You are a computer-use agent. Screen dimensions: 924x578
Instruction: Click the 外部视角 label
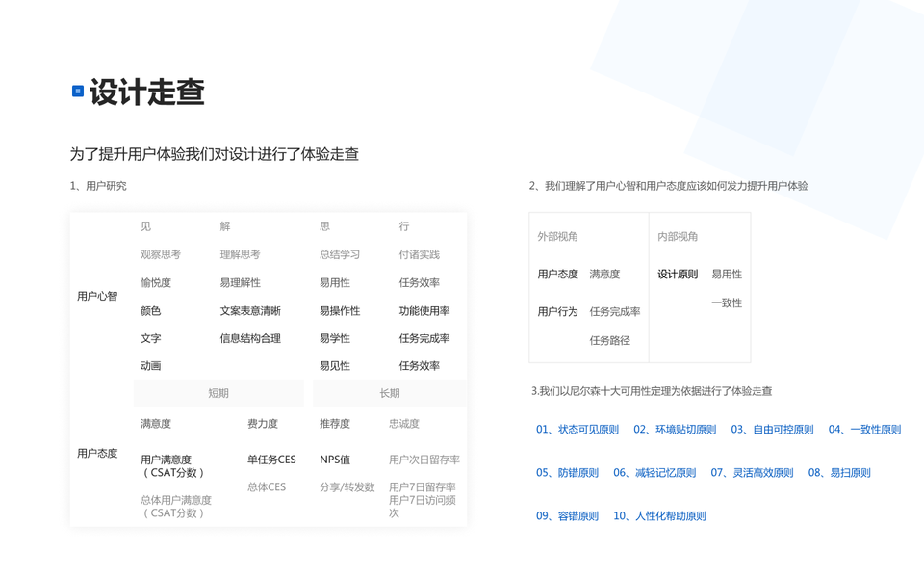557,237
